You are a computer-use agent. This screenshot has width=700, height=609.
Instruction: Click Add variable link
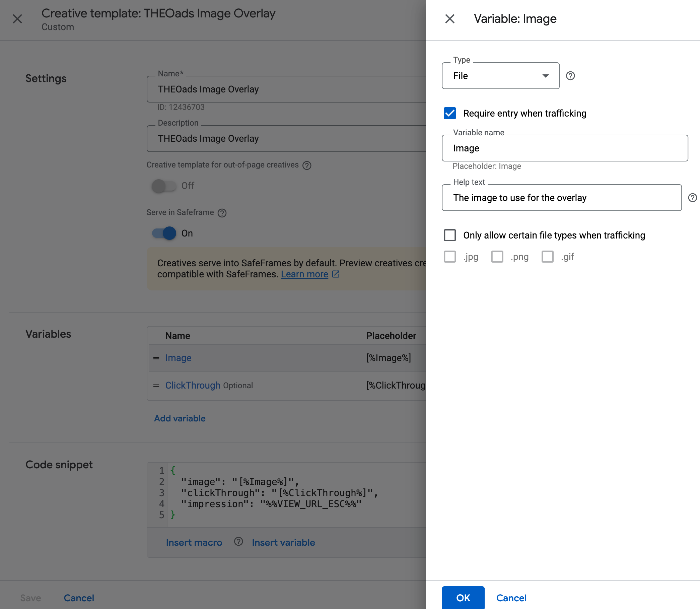point(180,418)
